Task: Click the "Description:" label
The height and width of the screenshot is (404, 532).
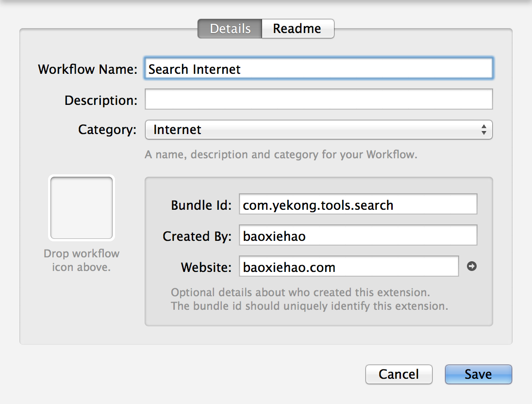Action: pyautogui.click(x=101, y=101)
